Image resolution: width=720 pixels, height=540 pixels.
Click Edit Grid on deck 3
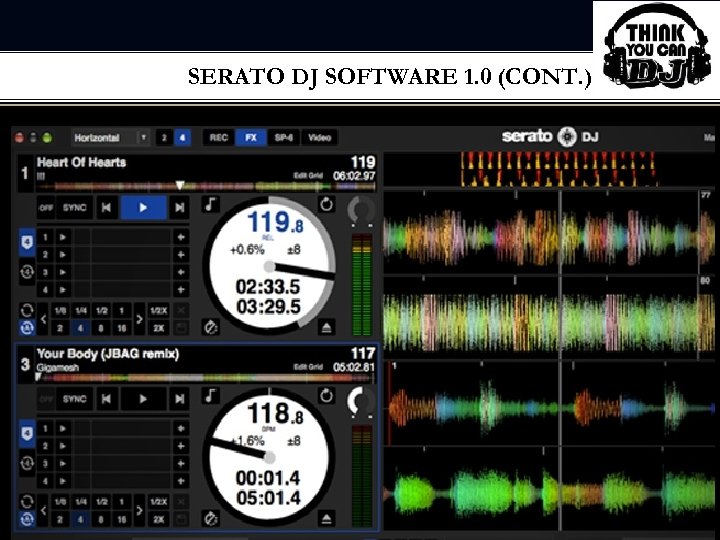308,367
